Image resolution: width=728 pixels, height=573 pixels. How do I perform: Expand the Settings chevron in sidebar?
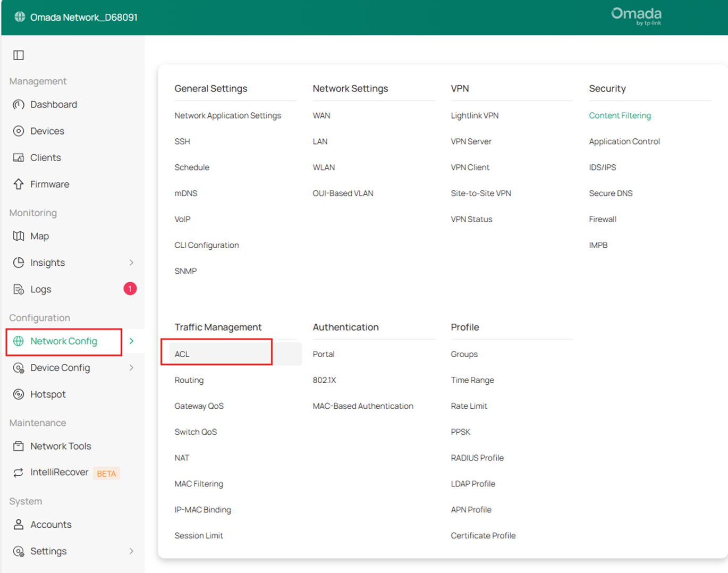(x=131, y=551)
